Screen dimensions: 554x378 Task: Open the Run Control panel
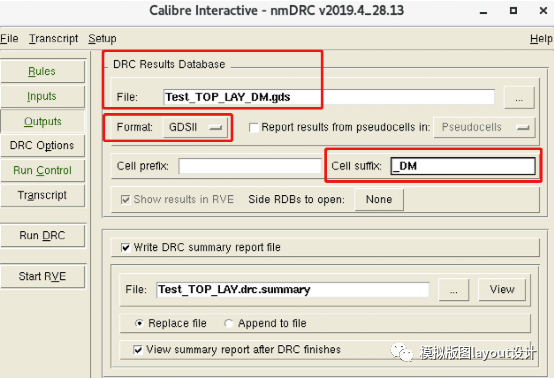click(42, 170)
